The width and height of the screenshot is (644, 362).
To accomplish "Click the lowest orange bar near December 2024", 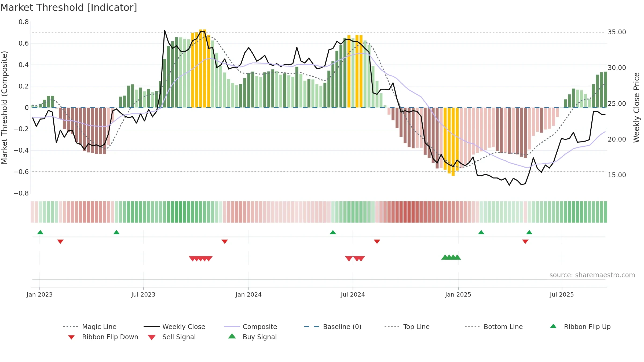I will (x=453, y=142).
